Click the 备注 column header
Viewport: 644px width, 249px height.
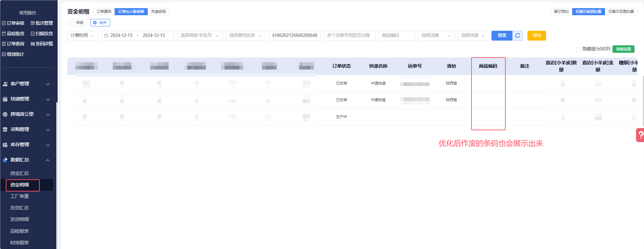pos(525,66)
